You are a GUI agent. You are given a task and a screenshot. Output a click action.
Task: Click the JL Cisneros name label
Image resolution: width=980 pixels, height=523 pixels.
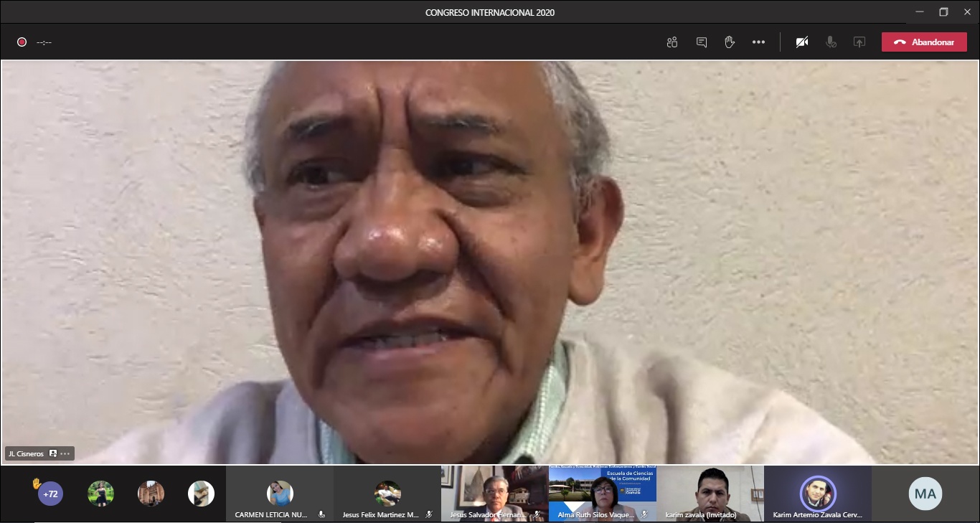tap(27, 453)
